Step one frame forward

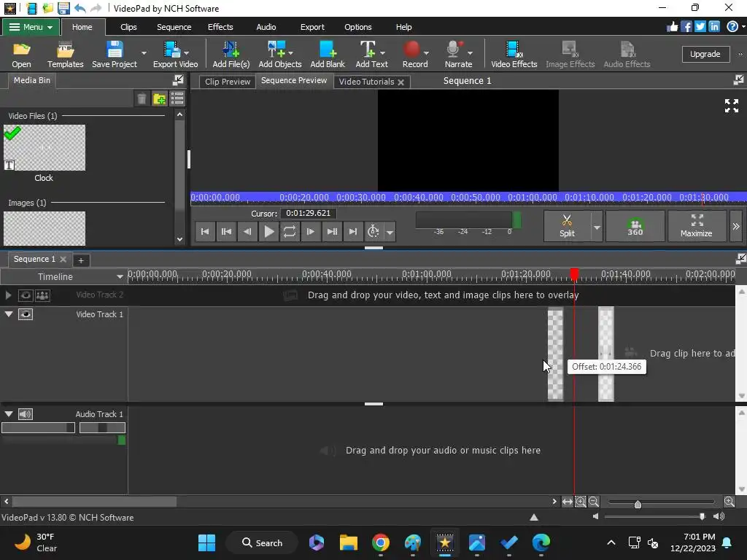[x=311, y=232]
